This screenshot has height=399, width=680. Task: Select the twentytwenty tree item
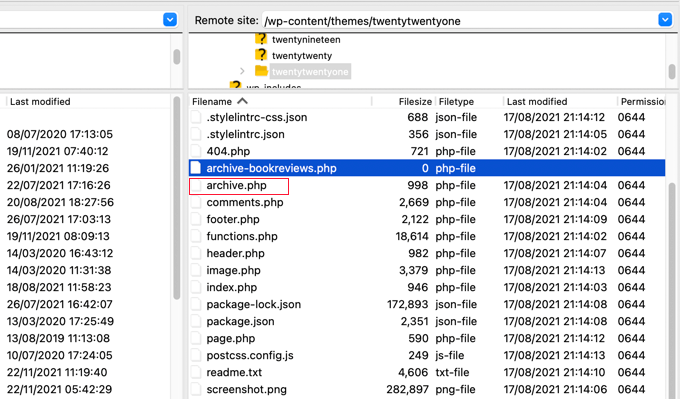click(x=302, y=56)
